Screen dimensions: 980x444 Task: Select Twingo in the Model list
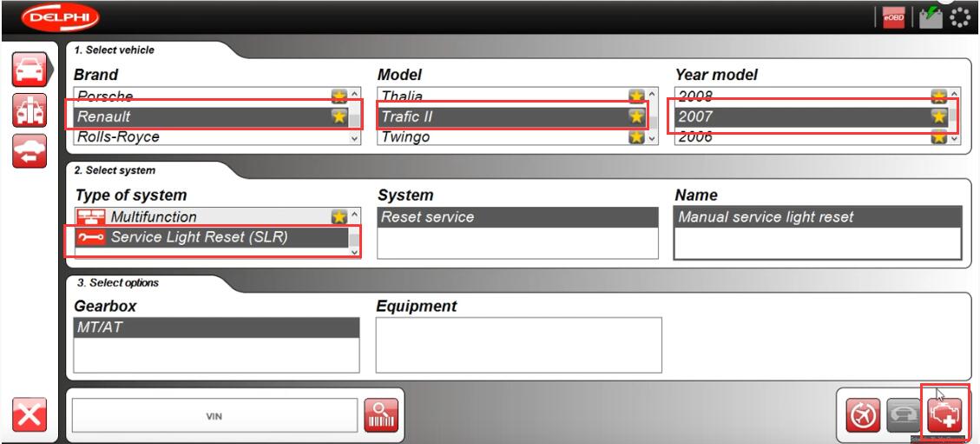[499, 137]
